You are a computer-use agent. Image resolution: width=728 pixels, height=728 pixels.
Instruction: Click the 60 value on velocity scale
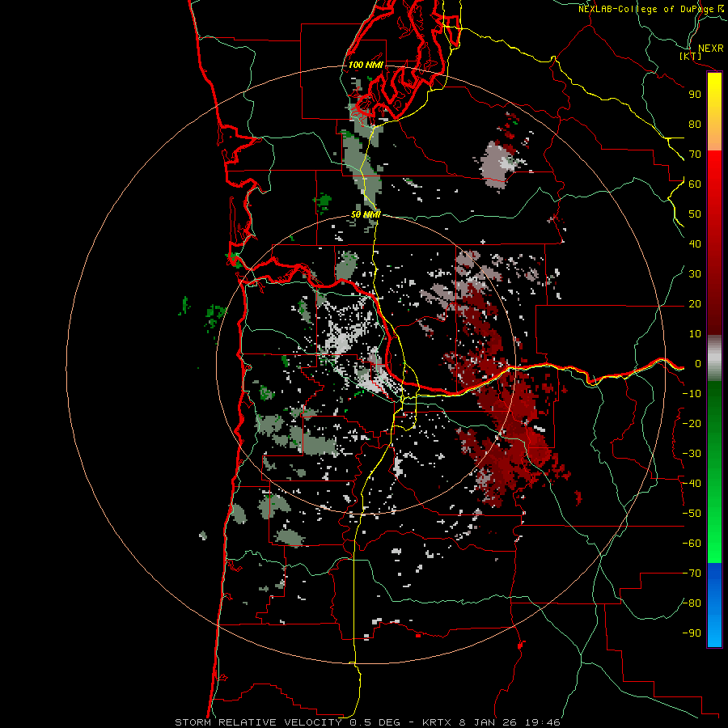pos(695,184)
